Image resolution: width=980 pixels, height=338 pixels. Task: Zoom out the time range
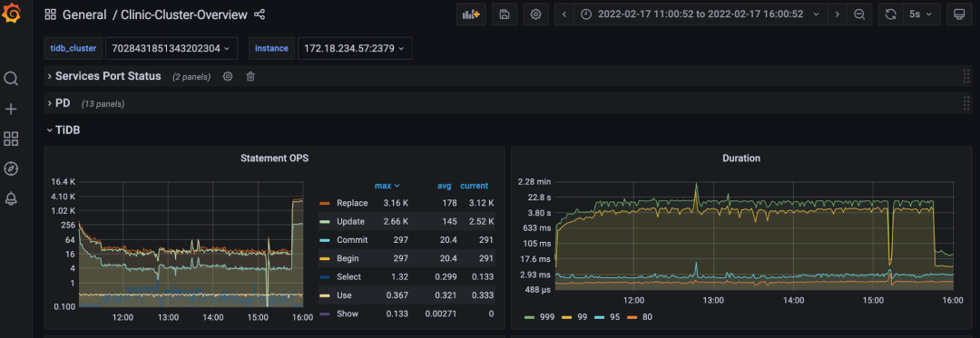coord(859,14)
